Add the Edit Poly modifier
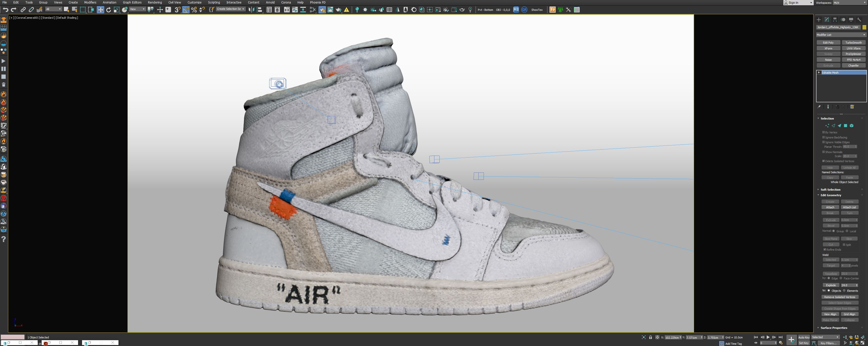Viewport: 868px width, 346px height. [x=828, y=43]
